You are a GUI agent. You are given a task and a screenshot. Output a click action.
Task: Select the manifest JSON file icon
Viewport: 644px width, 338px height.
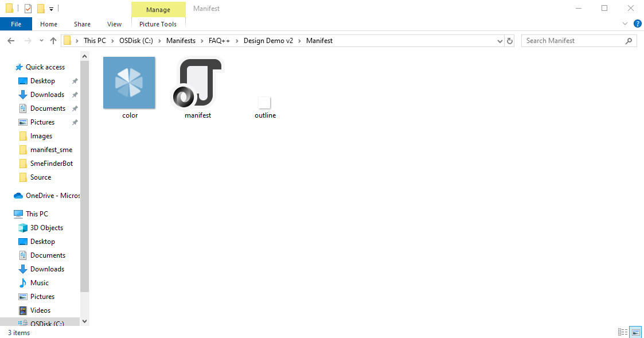pos(197,83)
